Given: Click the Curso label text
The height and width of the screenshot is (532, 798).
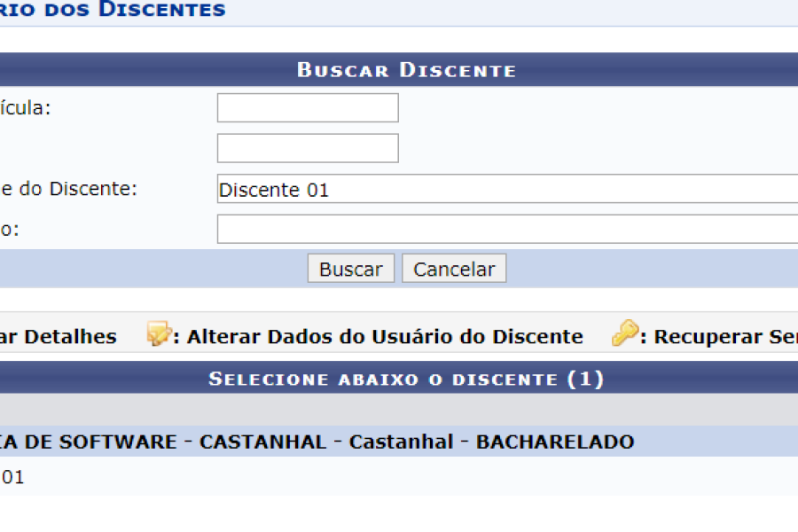Looking at the screenshot, I should click(10, 229).
